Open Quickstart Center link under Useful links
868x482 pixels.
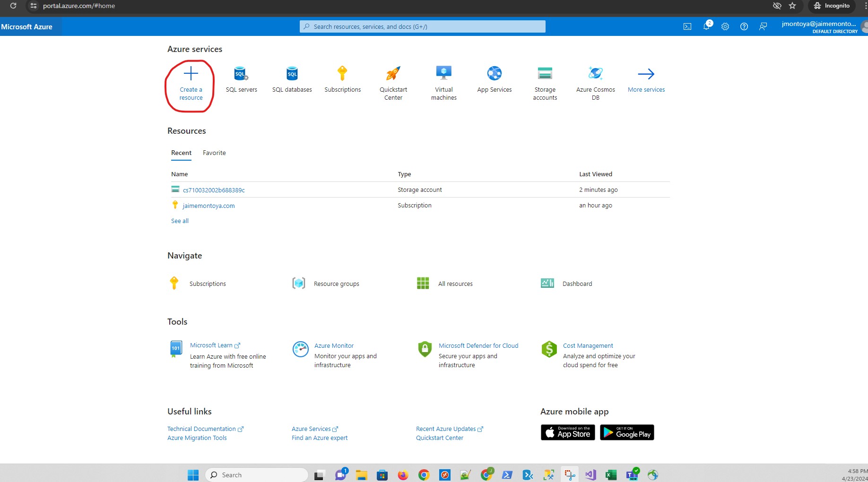[x=439, y=438]
